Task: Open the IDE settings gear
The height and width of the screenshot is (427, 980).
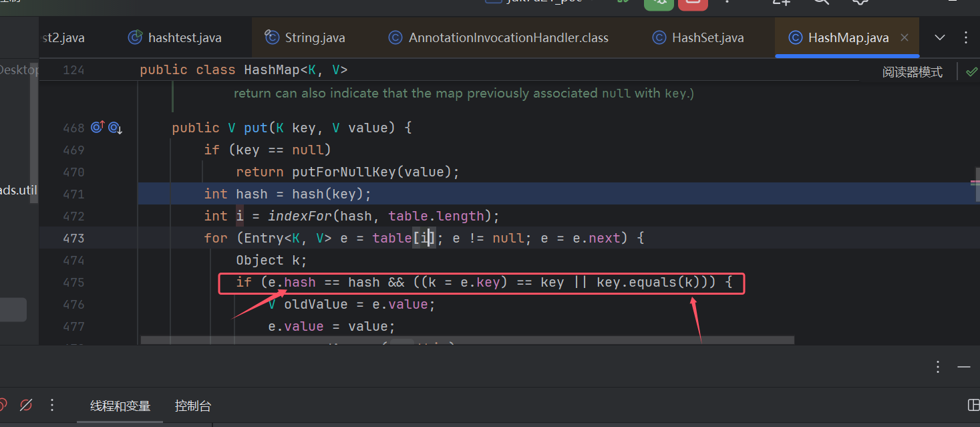Action: click(x=860, y=3)
